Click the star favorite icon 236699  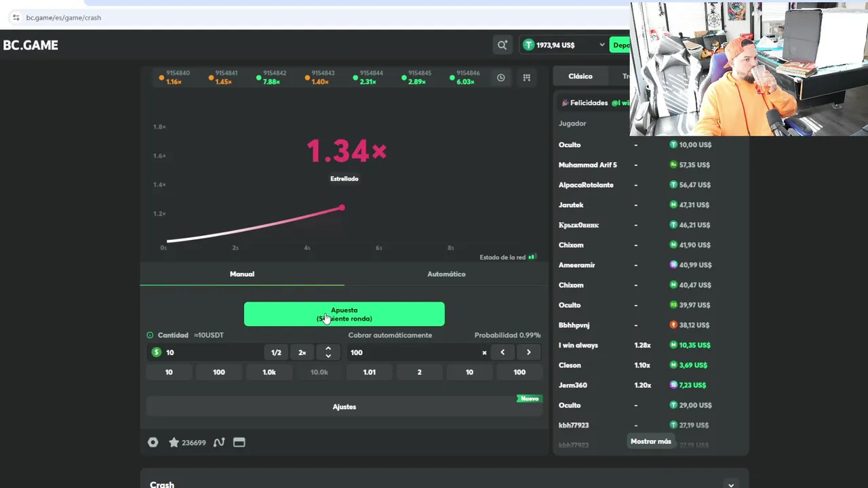coord(187,443)
